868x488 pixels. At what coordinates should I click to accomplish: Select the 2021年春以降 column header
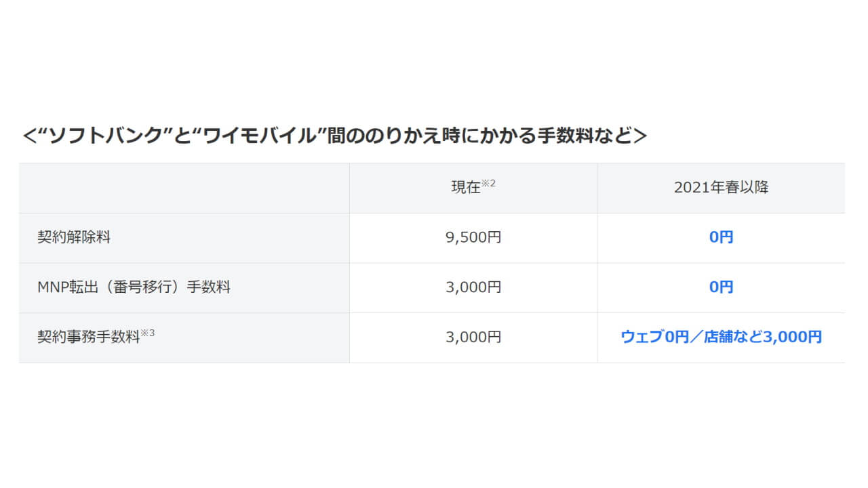pos(721,188)
